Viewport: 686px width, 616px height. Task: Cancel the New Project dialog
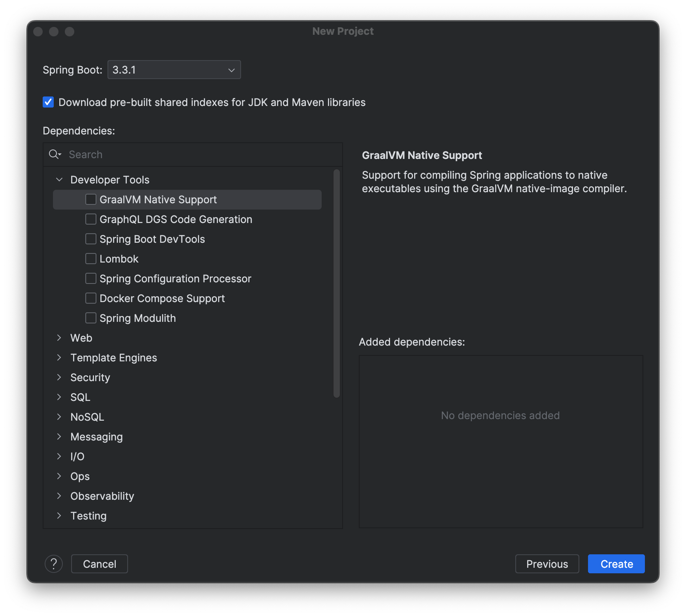[x=100, y=564]
